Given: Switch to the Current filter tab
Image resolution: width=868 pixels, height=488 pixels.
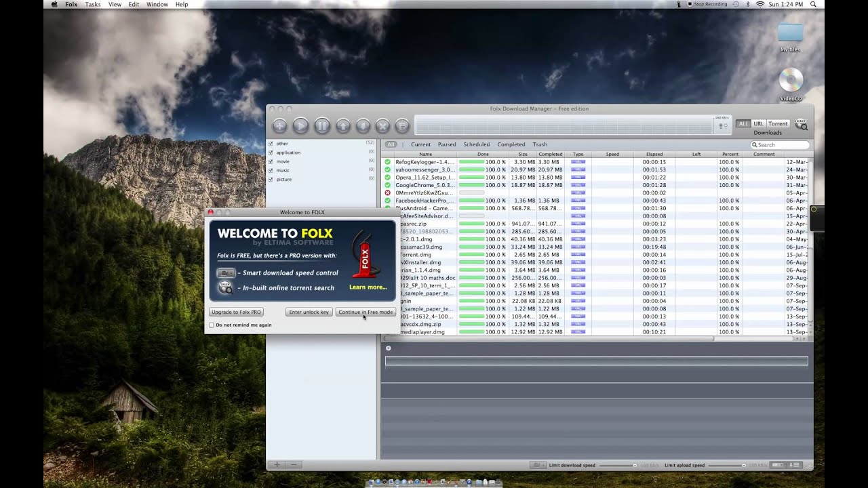Looking at the screenshot, I should point(420,144).
